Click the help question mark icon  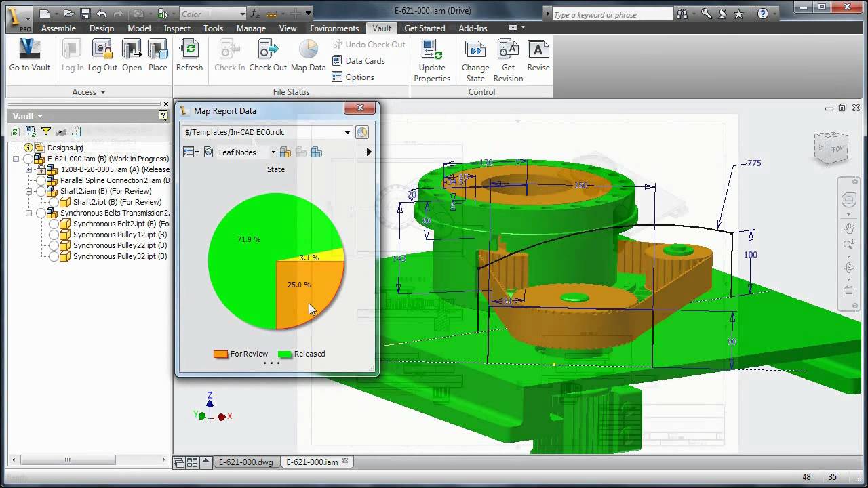point(763,14)
